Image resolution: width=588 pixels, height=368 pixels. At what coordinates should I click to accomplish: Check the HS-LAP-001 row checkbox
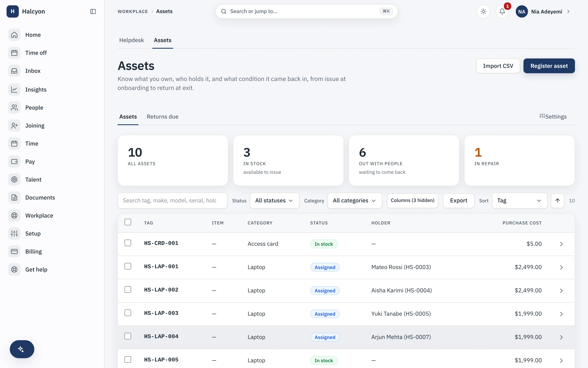[x=128, y=266]
